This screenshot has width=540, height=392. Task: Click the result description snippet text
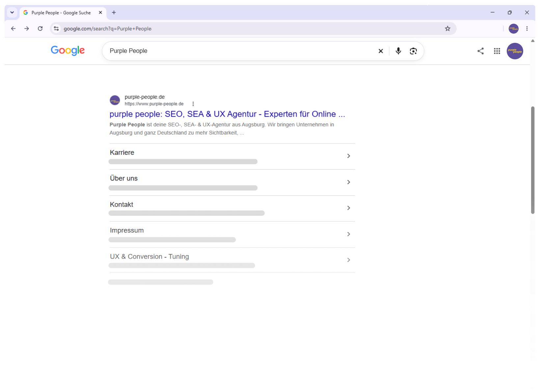tap(222, 129)
